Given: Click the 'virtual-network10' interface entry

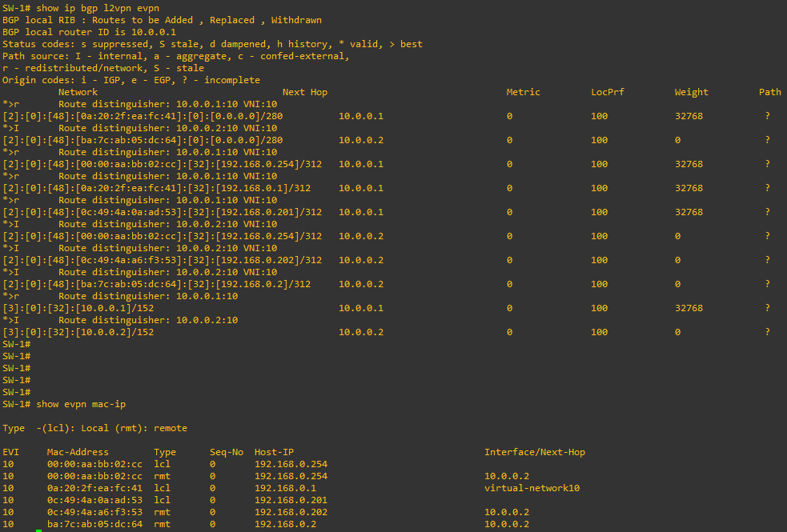Looking at the screenshot, I should click(532, 488).
